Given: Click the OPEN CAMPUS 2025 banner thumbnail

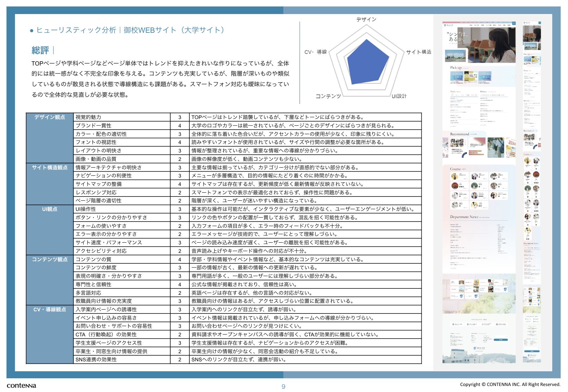Looking at the screenshot, I should (x=455, y=56).
